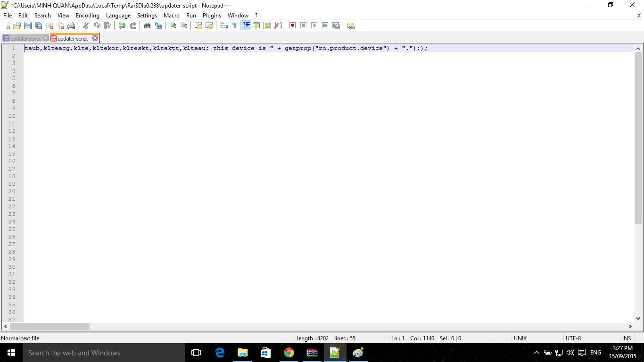Create a new document via toolbar icon

pyautogui.click(x=7, y=25)
